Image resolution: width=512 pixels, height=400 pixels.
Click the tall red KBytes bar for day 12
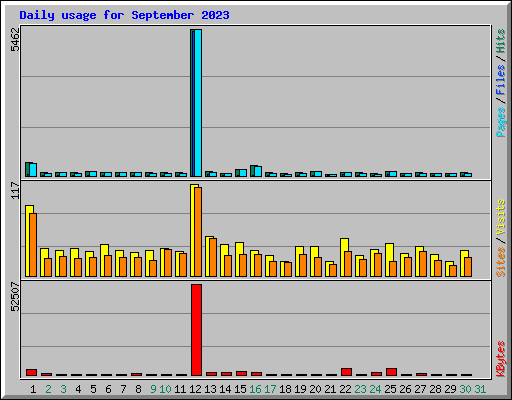point(196,330)
